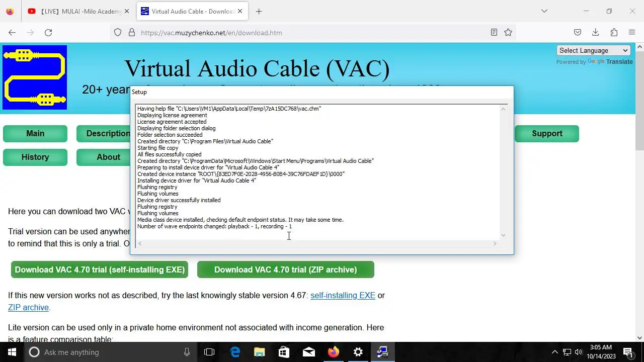Bookmark this page with star icon
The image size is (644, 362).
[508, 33]
